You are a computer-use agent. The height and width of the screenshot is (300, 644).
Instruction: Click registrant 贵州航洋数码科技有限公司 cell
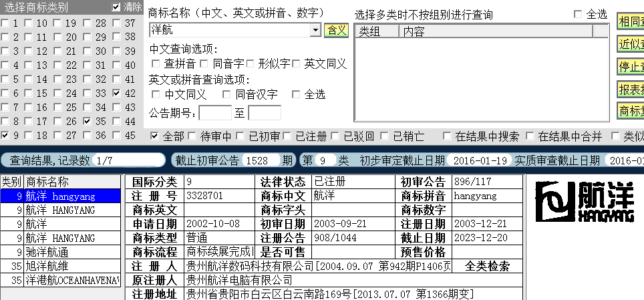(318, 267)
